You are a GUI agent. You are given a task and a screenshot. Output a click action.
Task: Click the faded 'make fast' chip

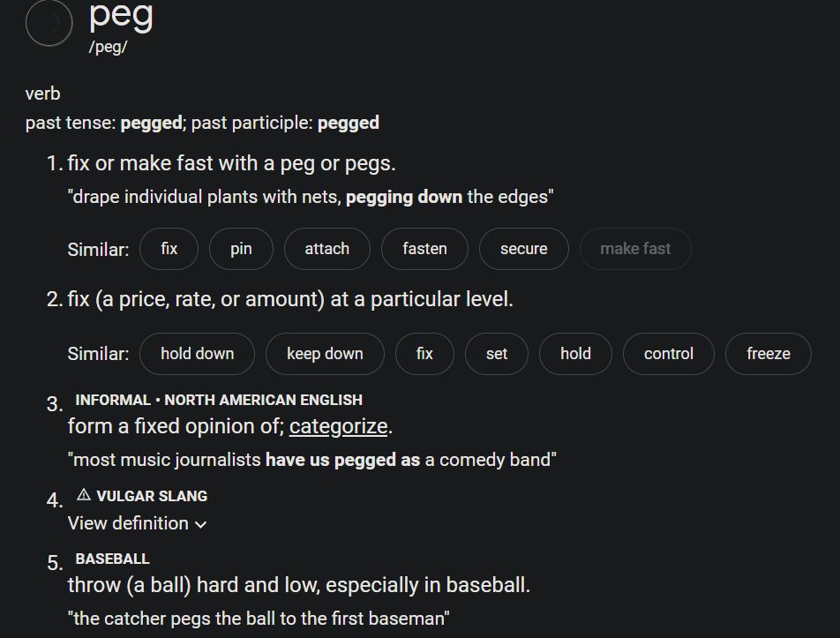[635, 249]
